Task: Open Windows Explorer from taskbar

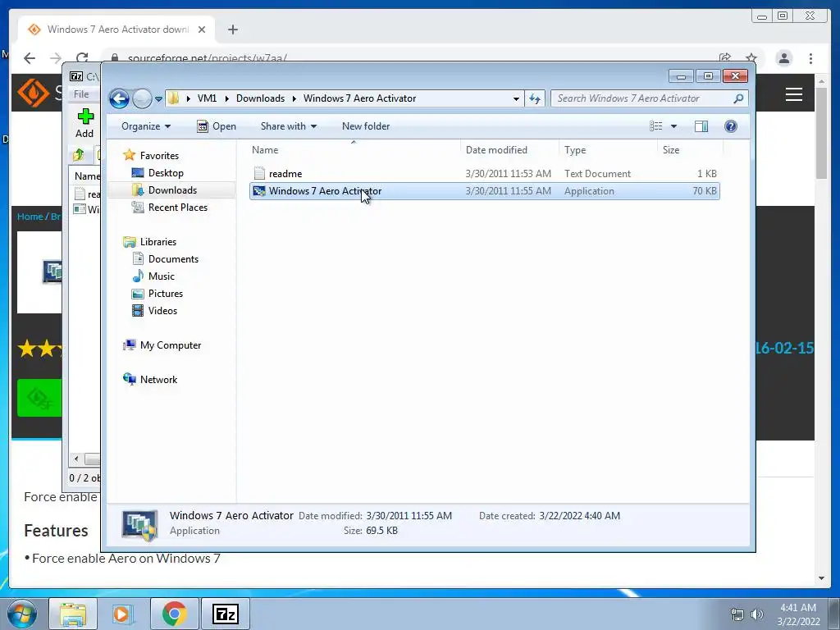Action: click(73, 614)
